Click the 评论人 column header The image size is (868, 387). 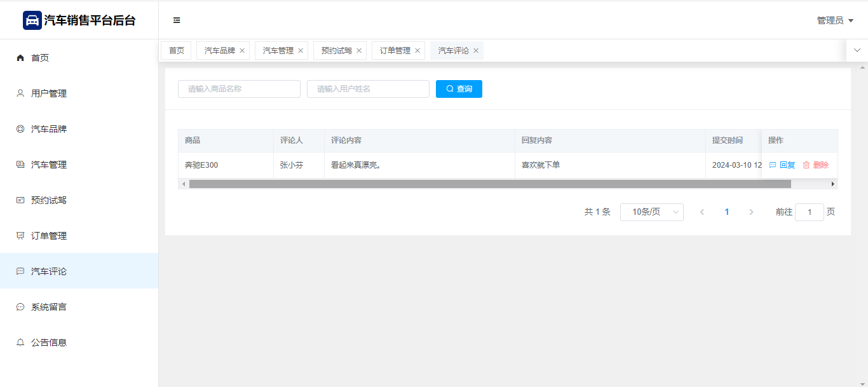pyautogui.click(x=299, y=140)
